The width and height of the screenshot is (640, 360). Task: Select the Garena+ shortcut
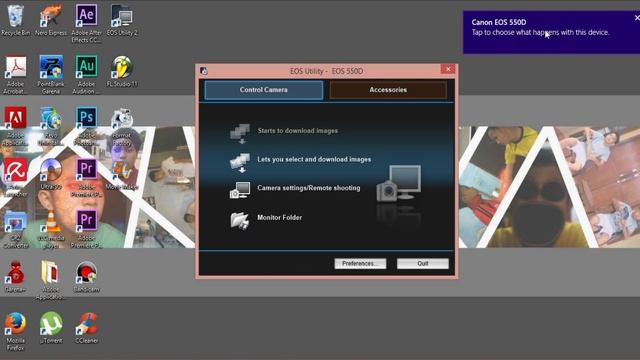click(16, 277)
